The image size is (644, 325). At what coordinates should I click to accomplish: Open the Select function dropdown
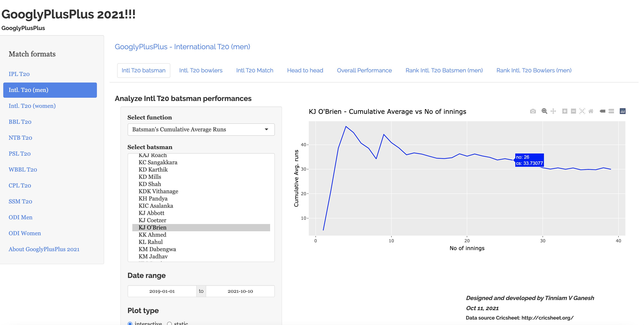[201, 129]
